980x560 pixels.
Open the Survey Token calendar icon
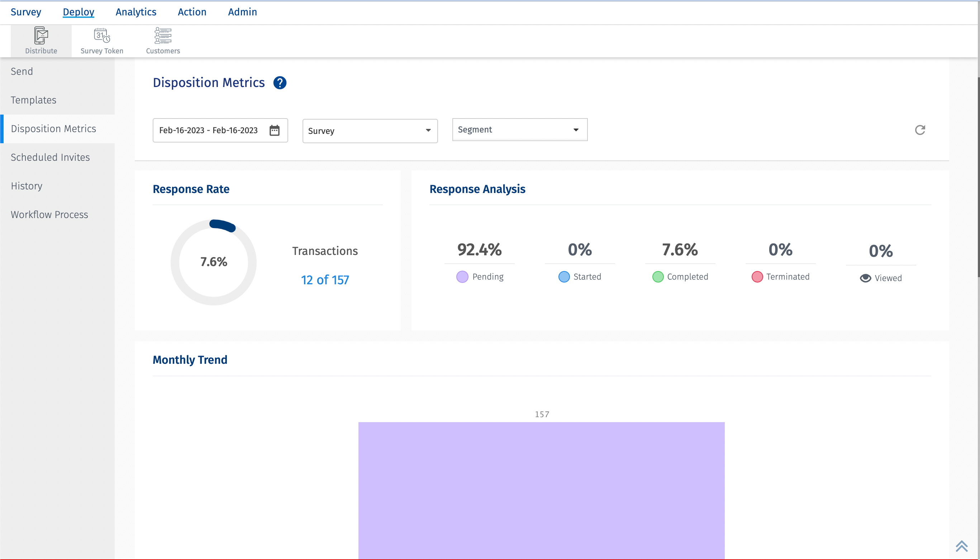(101, 36)
